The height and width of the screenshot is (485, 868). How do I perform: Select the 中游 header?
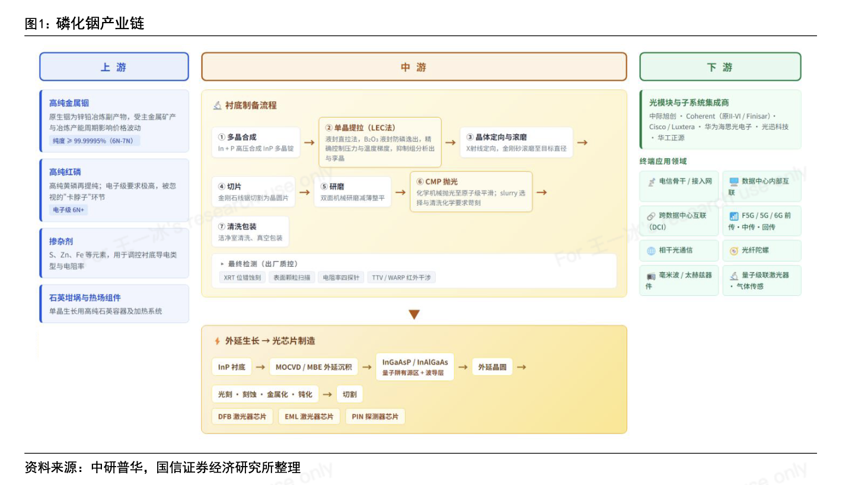414,67
